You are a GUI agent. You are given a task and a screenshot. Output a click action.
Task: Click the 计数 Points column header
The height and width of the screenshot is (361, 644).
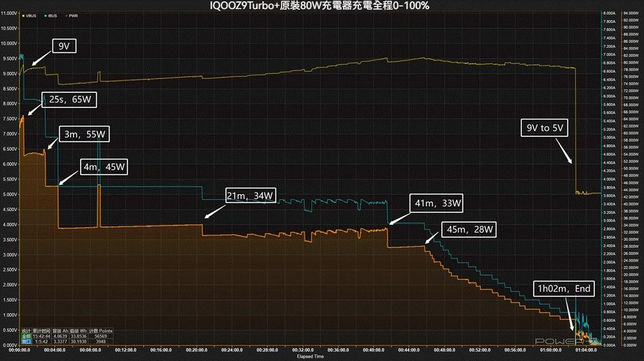coord(101,331)
